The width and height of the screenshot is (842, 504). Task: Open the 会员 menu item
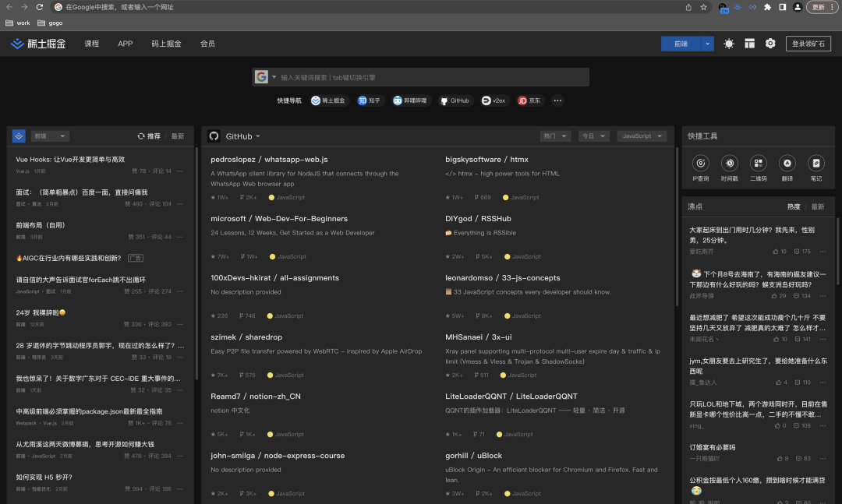[207, 44]
